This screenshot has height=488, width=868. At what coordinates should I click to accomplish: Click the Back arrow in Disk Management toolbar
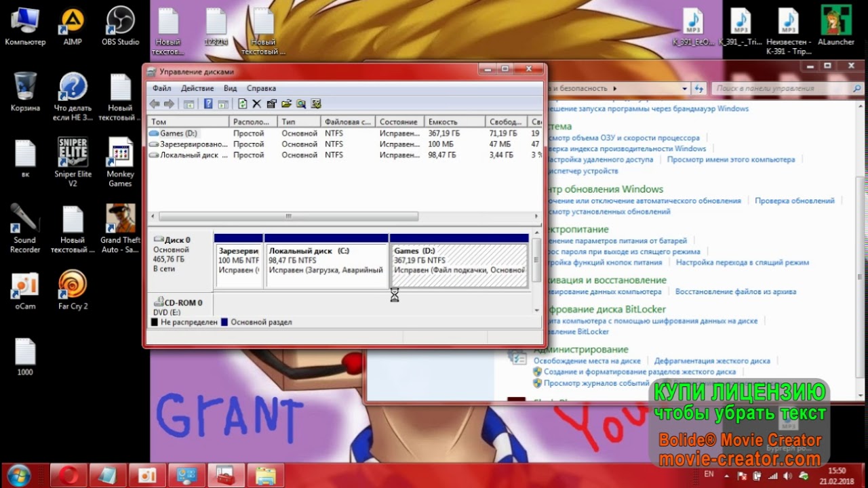[x=155, y=104]
